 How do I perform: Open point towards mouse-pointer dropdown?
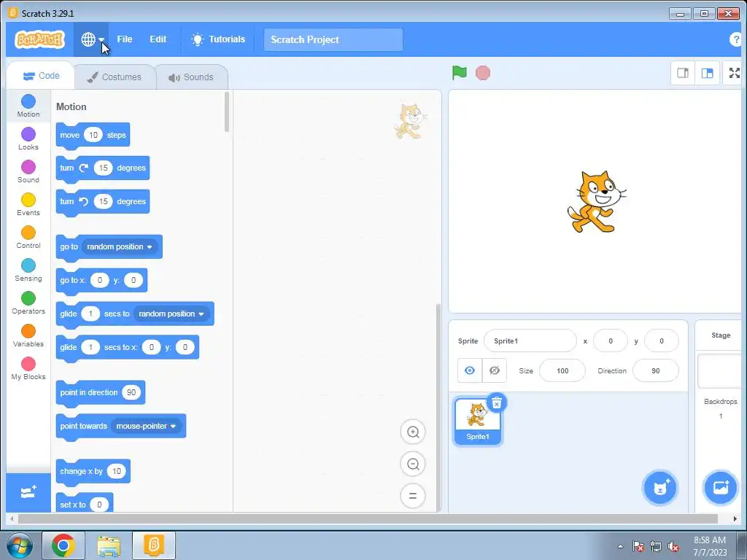[146, 426]
